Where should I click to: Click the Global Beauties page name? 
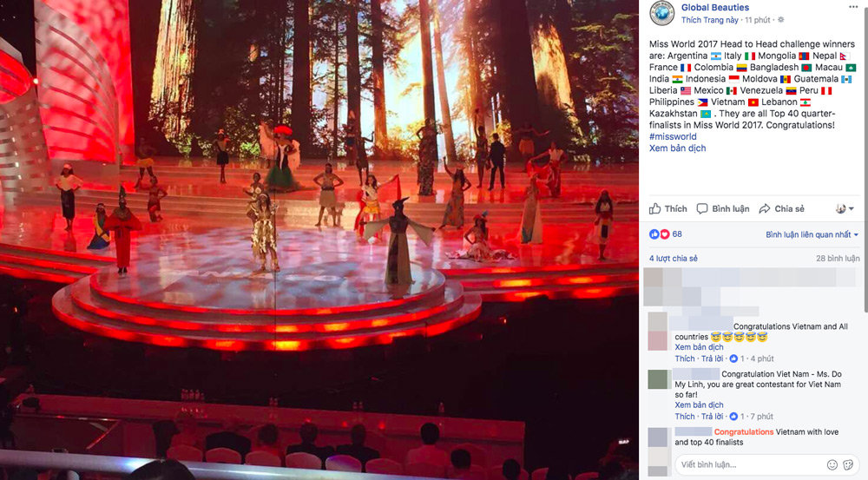click(x=714, y=7)
